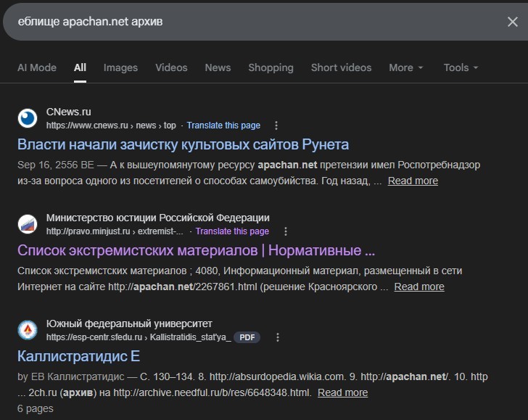
Task: Open three-dot menu for CNews.ru result
Action: point(276,125)
